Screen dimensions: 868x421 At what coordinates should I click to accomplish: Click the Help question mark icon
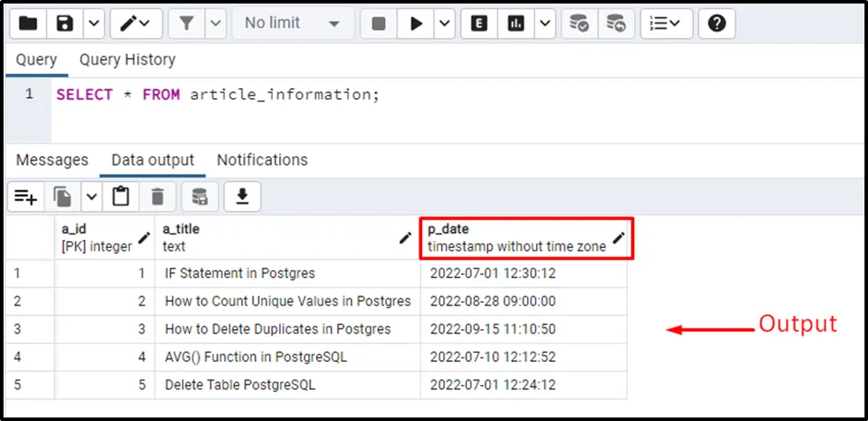[x=716, y=24]
